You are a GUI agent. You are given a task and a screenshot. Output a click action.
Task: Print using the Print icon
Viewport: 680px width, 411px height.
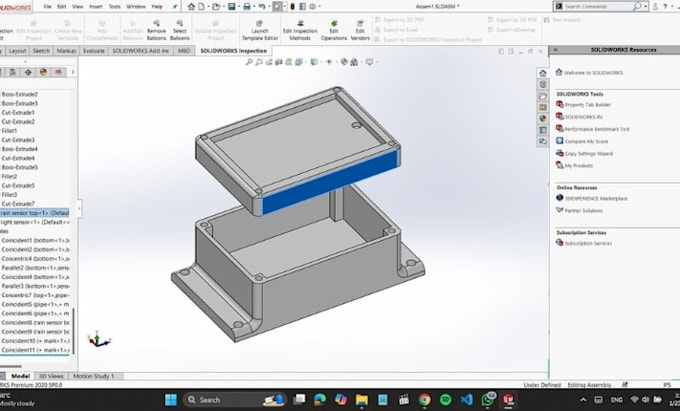click(247, 7)
